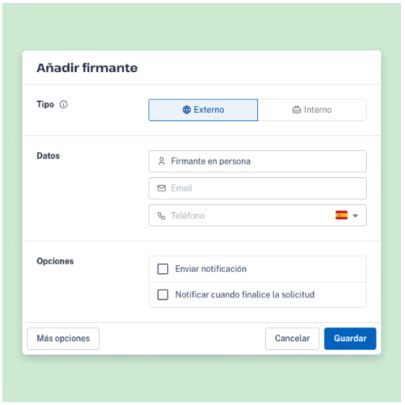Click into the Email input field
The image size is (405, 405).
click(257, 188)
